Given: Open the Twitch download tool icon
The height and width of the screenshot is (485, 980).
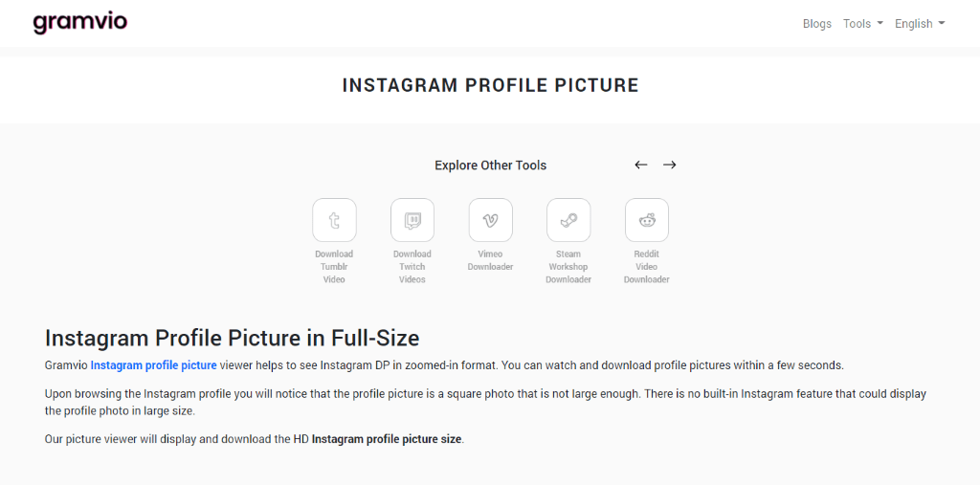Looking at the screenshot, I should coord(412,220).
